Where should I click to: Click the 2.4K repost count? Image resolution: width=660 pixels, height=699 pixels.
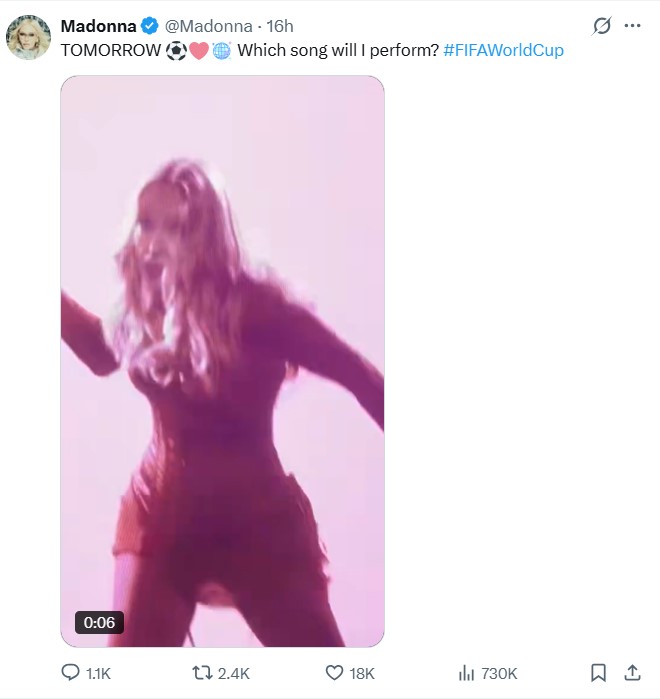(234, 673)
